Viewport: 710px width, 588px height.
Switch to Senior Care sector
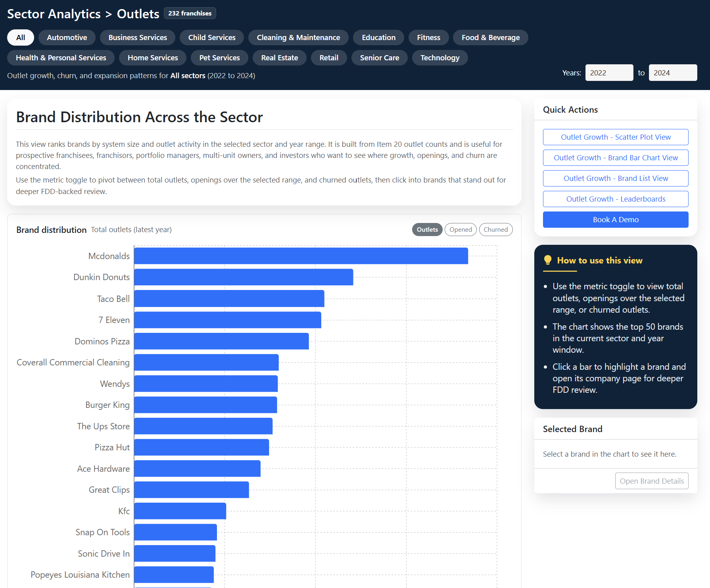pyautogui.click(x=380, y=58)
